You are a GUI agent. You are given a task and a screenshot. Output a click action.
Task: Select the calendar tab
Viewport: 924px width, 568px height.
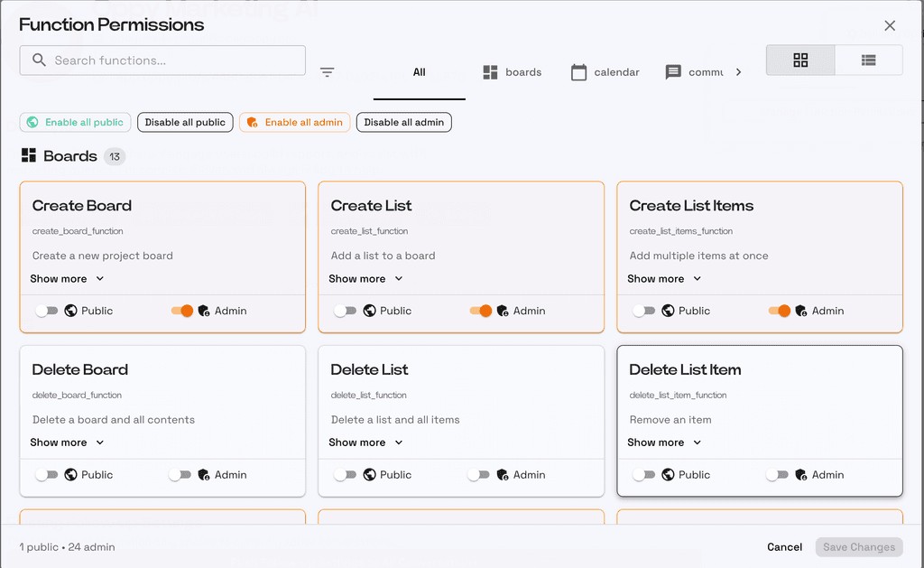click(x=605, y=72)
